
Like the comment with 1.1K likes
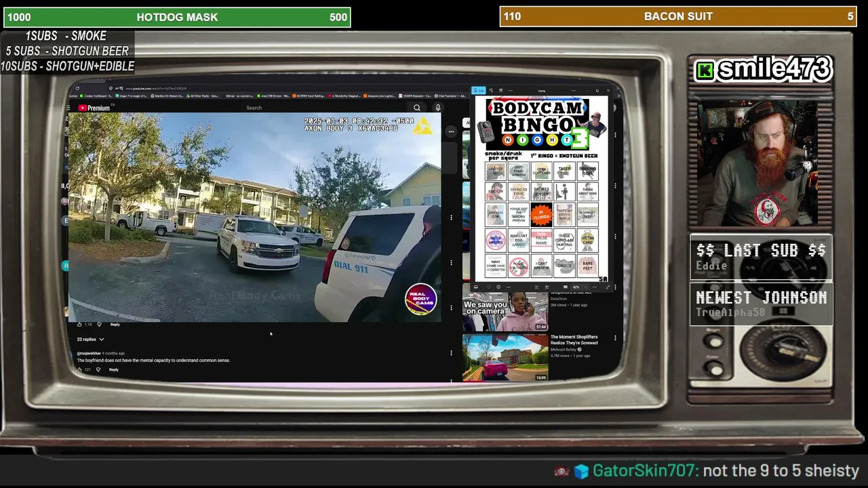[x=79, y=325]
